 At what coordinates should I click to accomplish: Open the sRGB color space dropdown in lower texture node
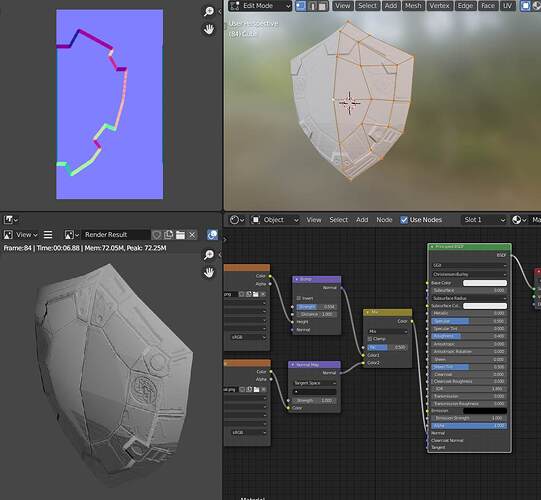[249, 432]
